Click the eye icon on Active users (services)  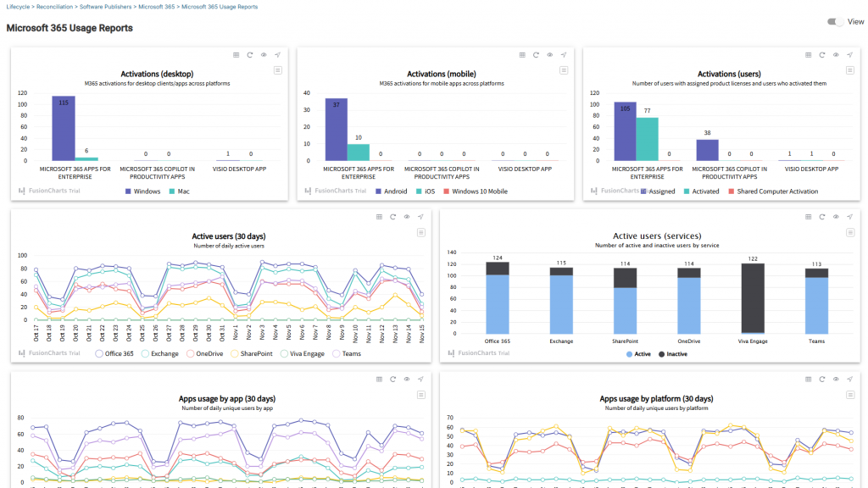(x=836, y=217)
